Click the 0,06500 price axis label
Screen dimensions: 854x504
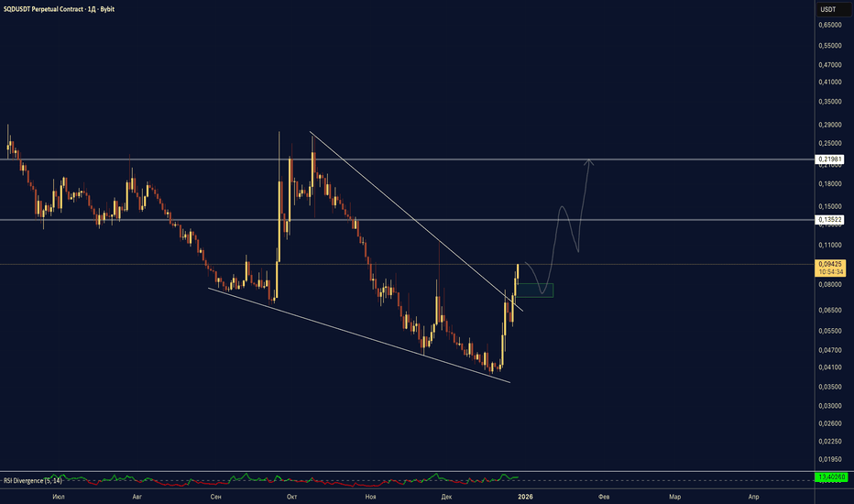(x=829, y=310)
